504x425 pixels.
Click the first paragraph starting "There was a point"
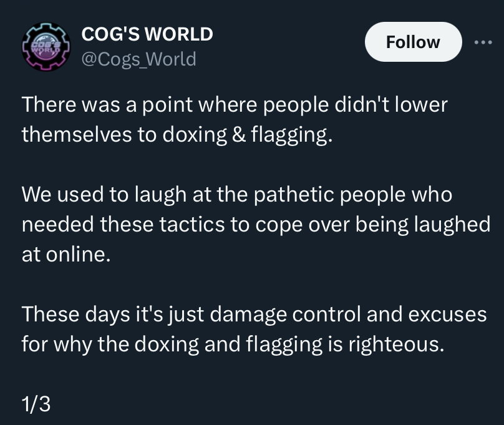[234, 119]
